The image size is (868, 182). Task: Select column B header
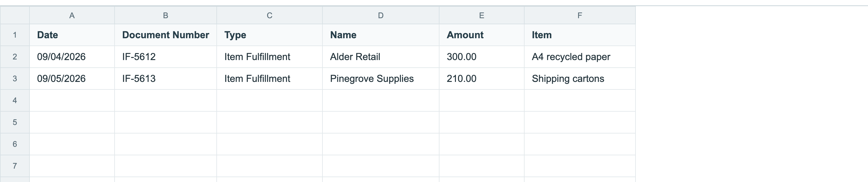click(x=165, y=15)
